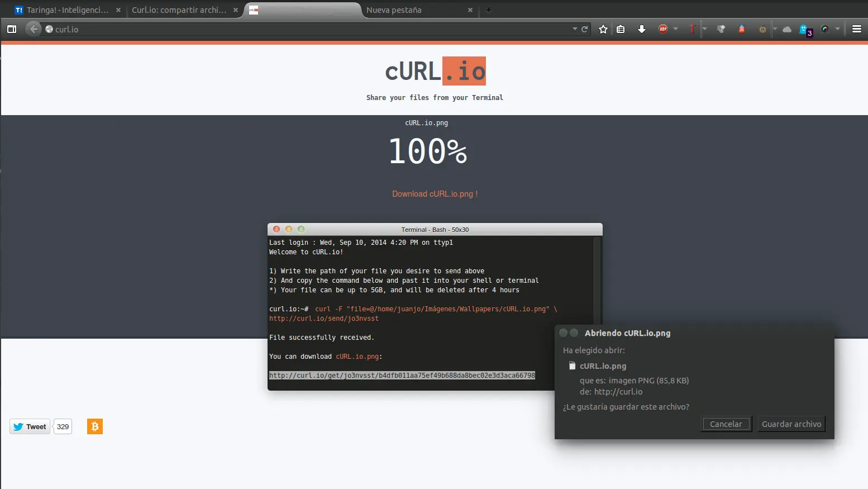Open the URL bar history dropdown
Screen dimensions: 868x489
point(575,29)
